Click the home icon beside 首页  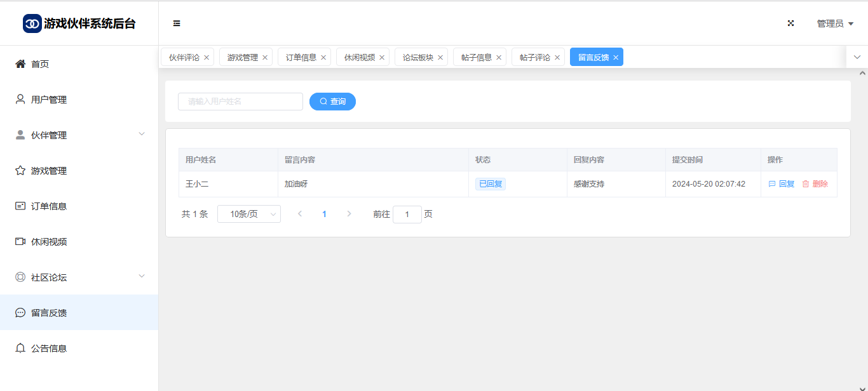pyautogui.click(x=20, y=64)
